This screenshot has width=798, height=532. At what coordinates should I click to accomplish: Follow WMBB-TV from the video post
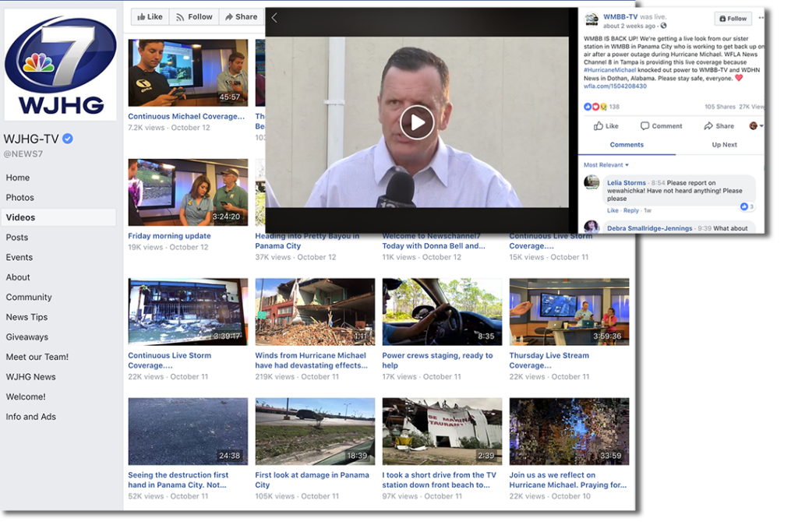pos(733,19)
